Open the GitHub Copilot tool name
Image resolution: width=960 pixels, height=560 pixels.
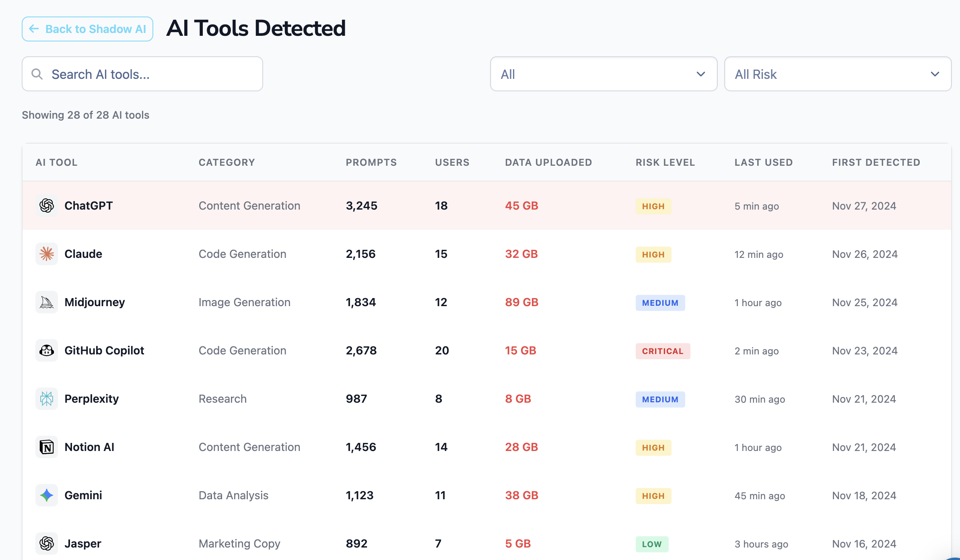(104, 350)
